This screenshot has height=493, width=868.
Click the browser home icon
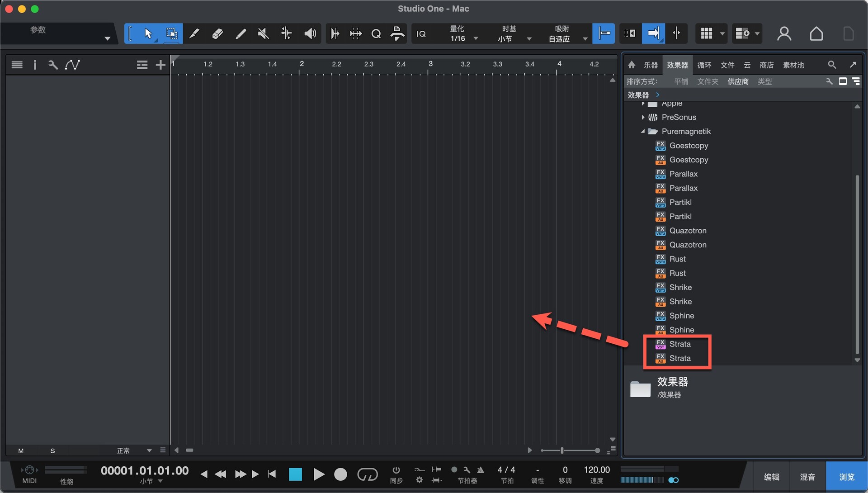(632, 65)
